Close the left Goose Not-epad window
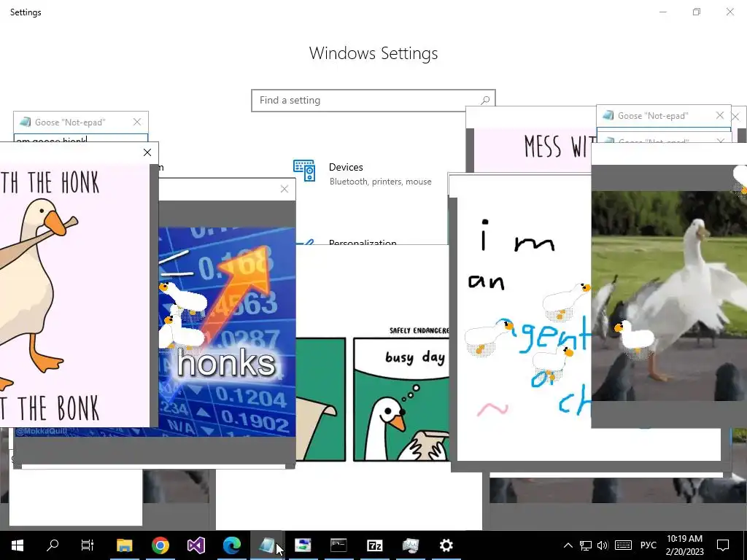The image size is (747, 560). pos(137,122)
